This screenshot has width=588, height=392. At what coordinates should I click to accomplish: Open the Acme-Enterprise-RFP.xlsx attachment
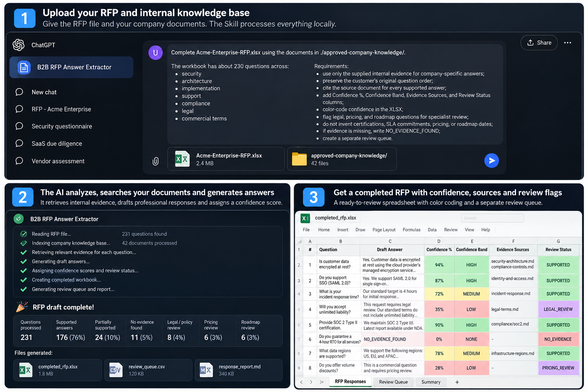pos(226,159)
